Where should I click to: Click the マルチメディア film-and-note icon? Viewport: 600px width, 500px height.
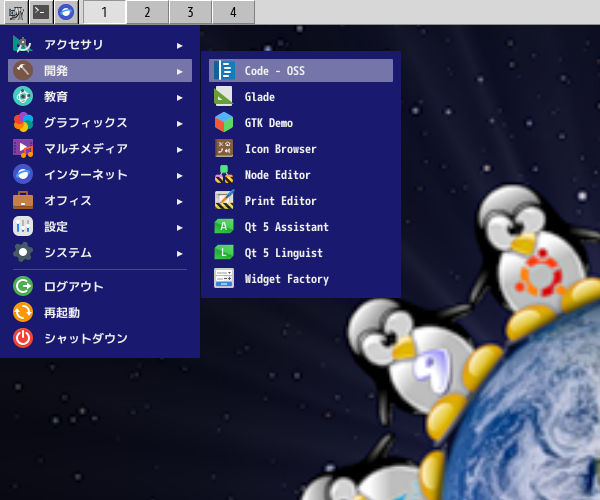coord(23,148)
